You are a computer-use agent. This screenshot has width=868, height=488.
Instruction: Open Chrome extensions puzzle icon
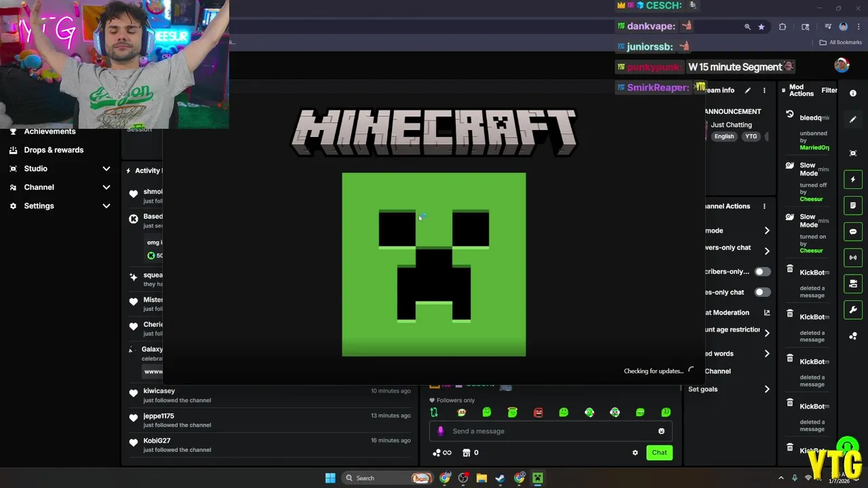pyautogui.click(x=783, y=27)
